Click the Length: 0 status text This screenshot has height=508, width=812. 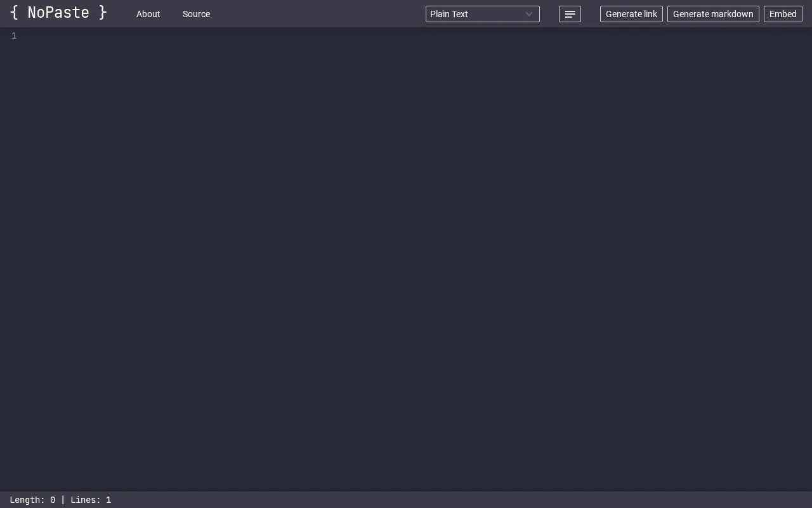(32, 500)
